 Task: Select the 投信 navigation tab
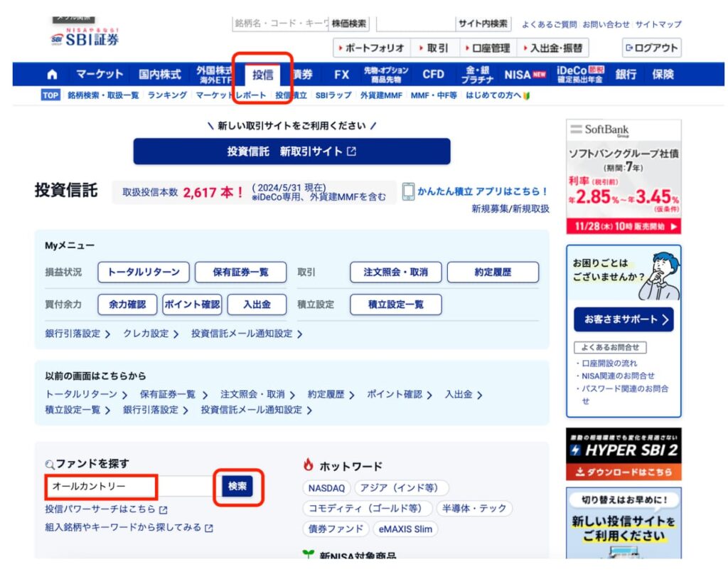click(263, 75)
